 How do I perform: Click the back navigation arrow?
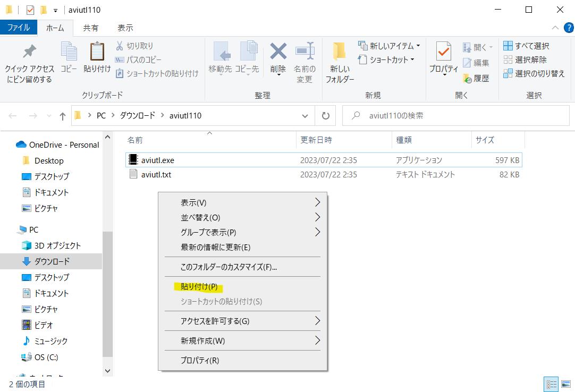coord(13,116)
